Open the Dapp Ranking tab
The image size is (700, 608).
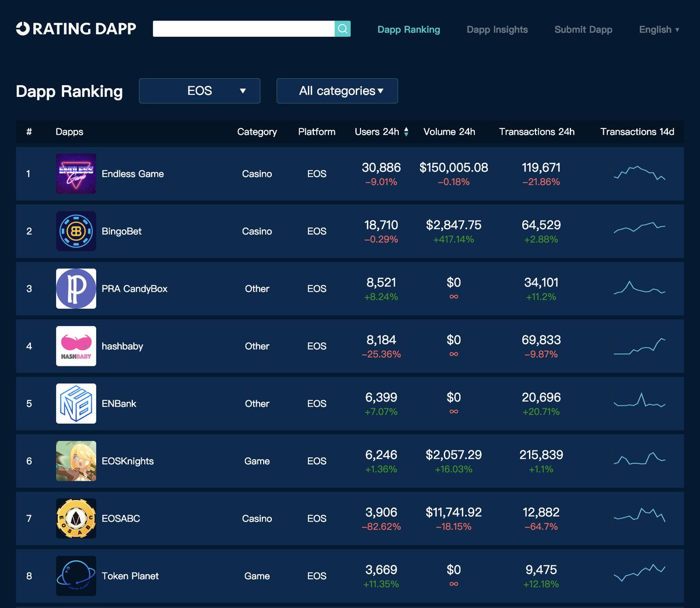point(409,30)
